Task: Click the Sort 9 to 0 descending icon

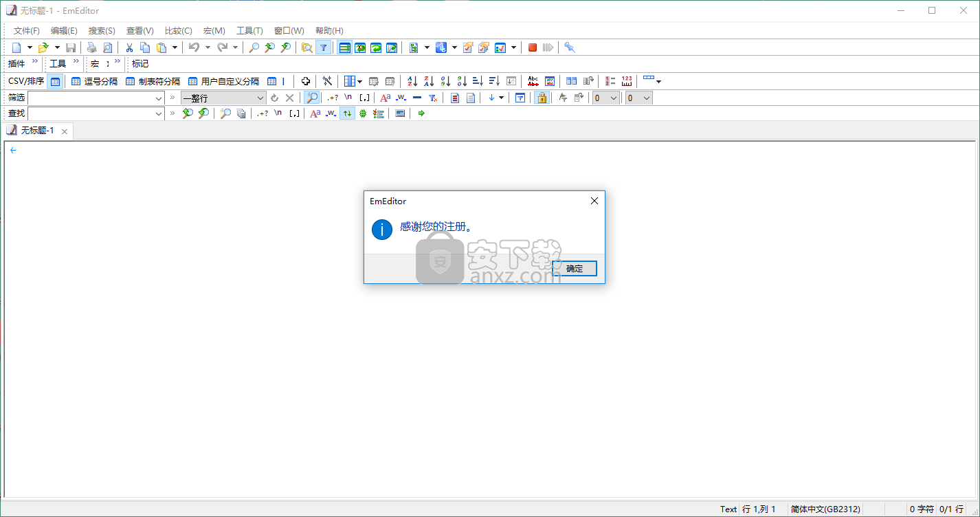Action: 461,81
